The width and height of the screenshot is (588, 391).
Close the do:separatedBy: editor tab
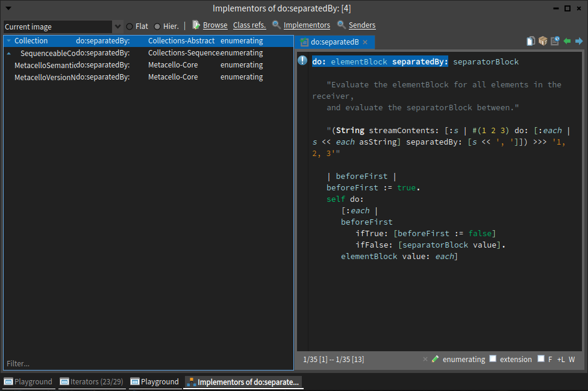point(365,42)
